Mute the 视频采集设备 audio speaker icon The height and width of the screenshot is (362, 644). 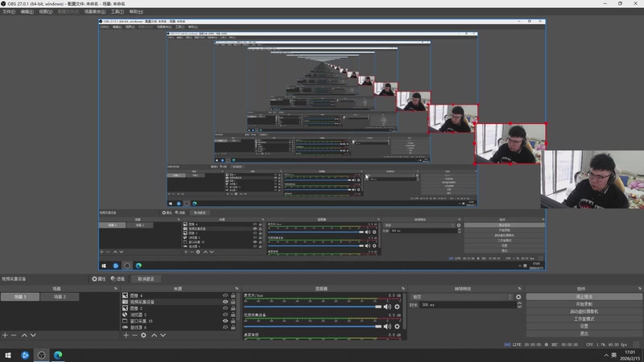click(x=387, y=327)
